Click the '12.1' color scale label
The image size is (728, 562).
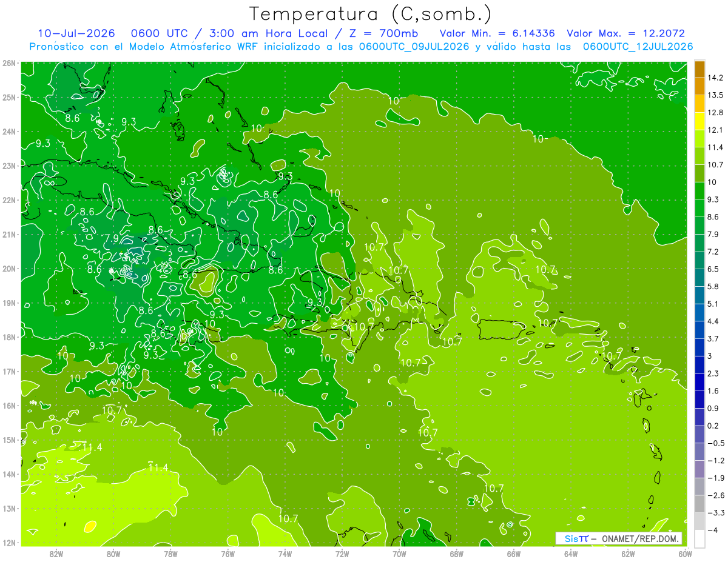[716, 130]
